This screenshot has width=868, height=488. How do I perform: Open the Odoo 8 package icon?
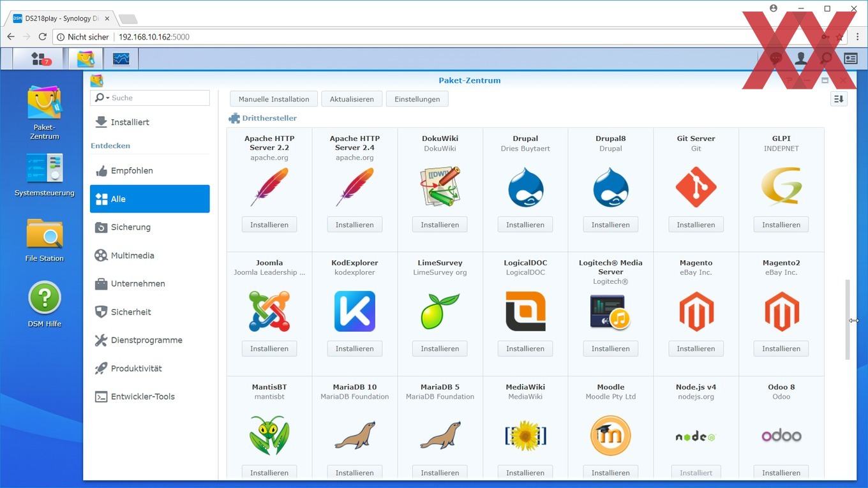point(781,436)
